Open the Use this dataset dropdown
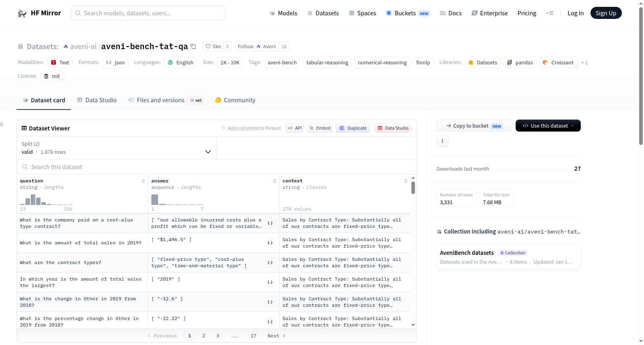The width and height of the screenshot is (644, 345). pos(548,126)
